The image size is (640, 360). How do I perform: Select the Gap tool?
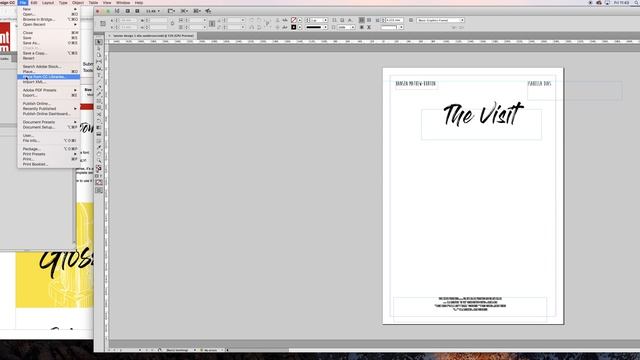coord(99,62)
